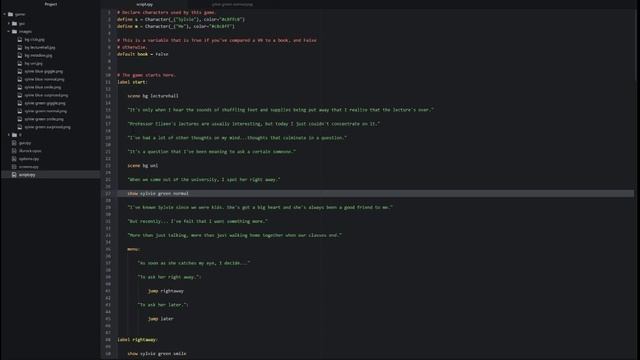Open bg uni.jpg from the tree

33,63
